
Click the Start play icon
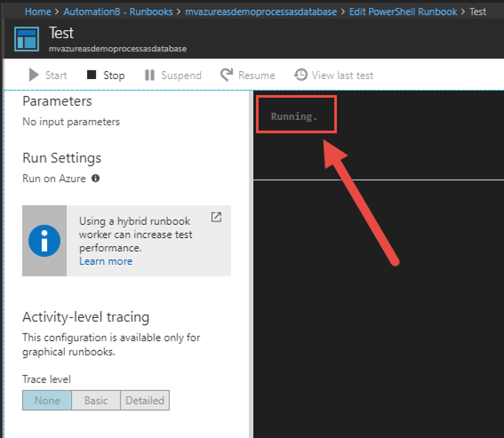coord(34,75)
